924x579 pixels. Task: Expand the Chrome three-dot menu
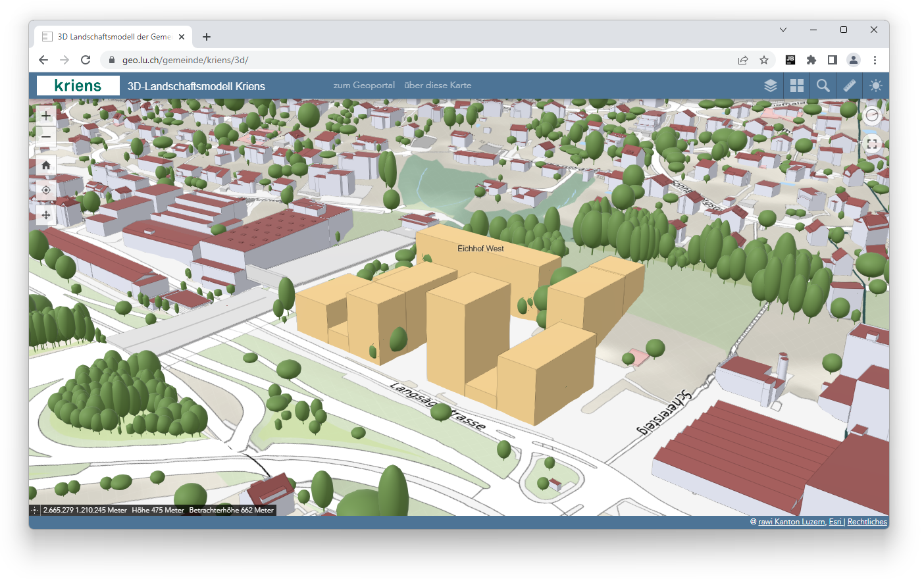pyautogui.click(x=875, y=60)
